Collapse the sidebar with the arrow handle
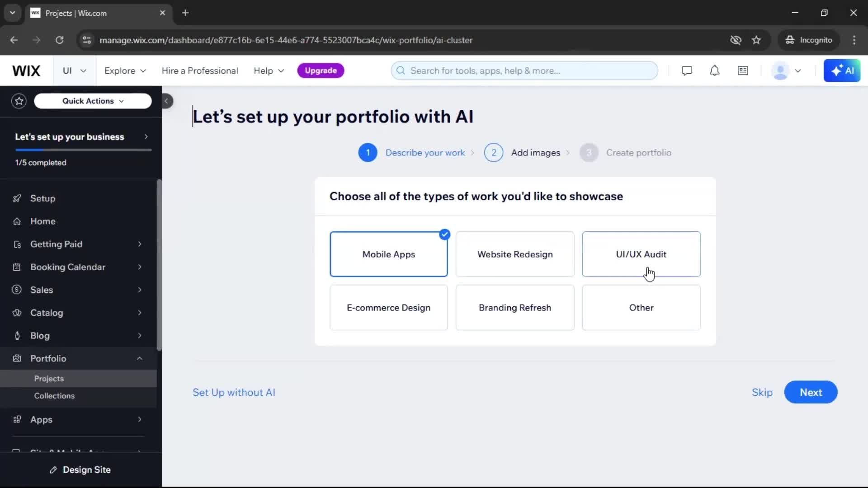The height and width of the screenshot is (488, 868). coord(166,101)
